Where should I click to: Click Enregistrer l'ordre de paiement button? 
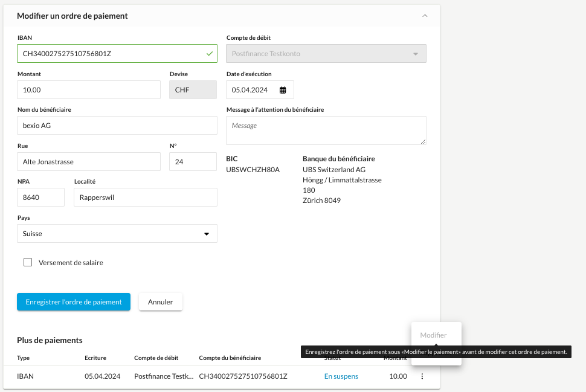click(74, 302)
